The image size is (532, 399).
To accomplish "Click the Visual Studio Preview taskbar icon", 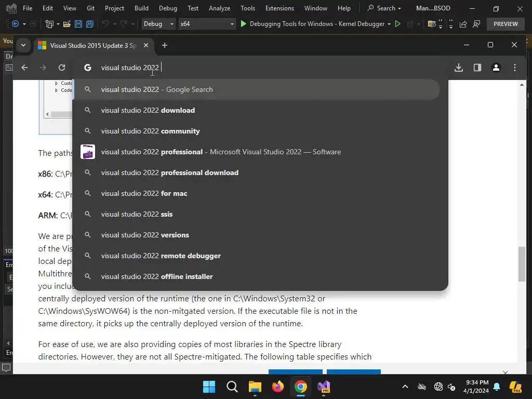I will point(324,387).
